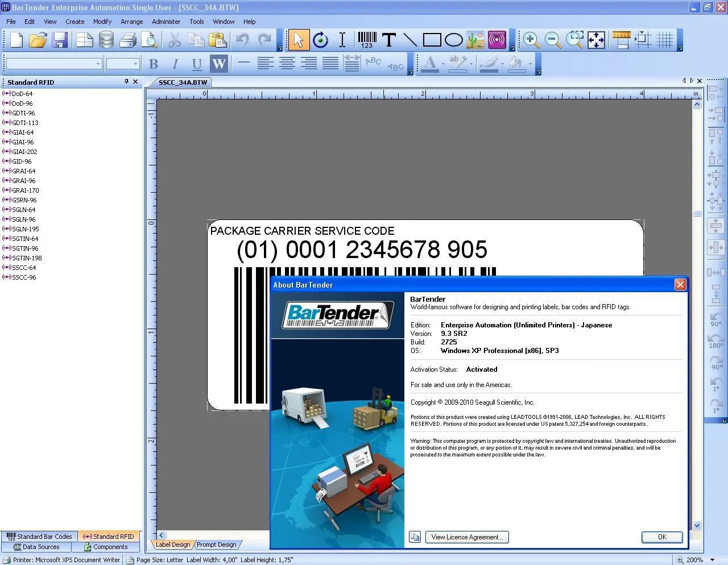
Task: Select the text cursor I-beam tool
Action: click(342, 40)
